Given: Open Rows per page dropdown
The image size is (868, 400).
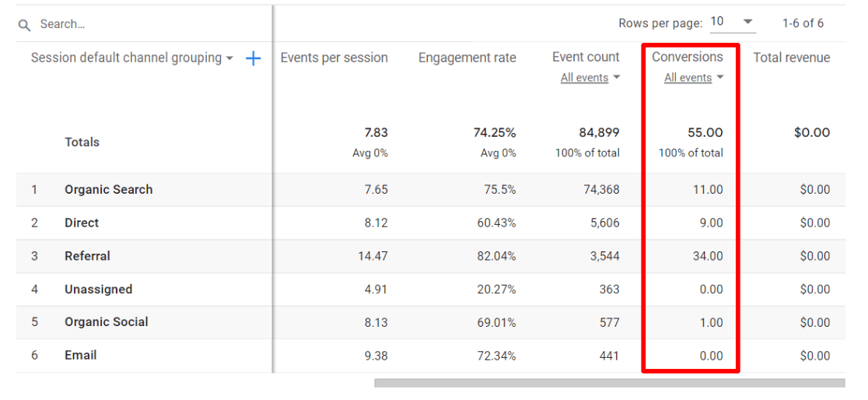Looking at the screenshot, I should coord(732,23).
